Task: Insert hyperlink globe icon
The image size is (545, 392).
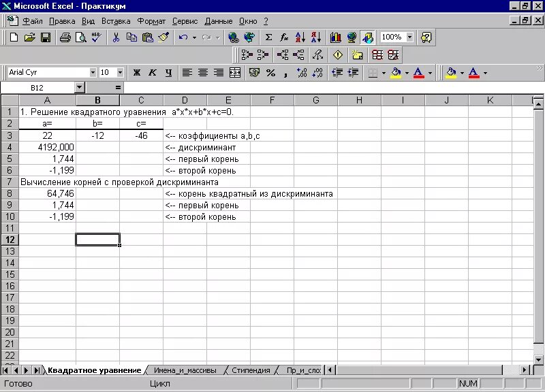Action: pyautogui.click(x=234, y=37)
